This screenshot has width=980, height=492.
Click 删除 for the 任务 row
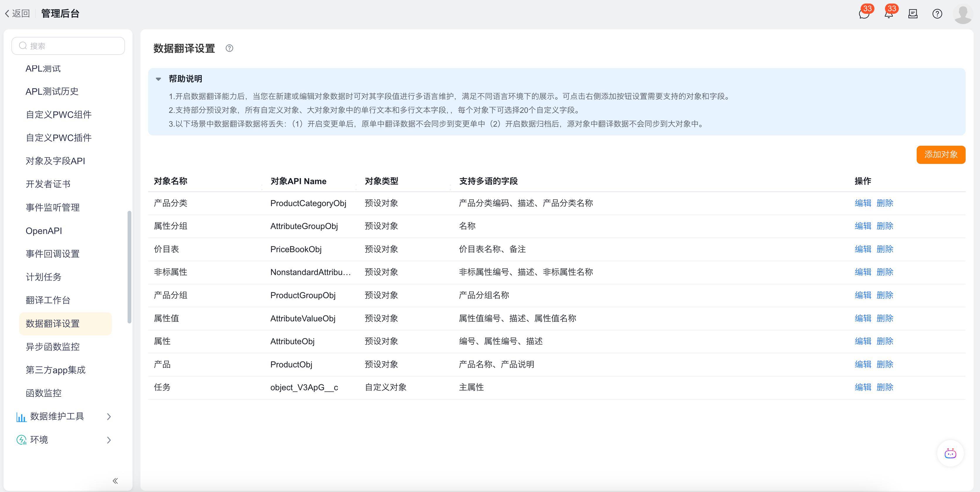(884, 387)
